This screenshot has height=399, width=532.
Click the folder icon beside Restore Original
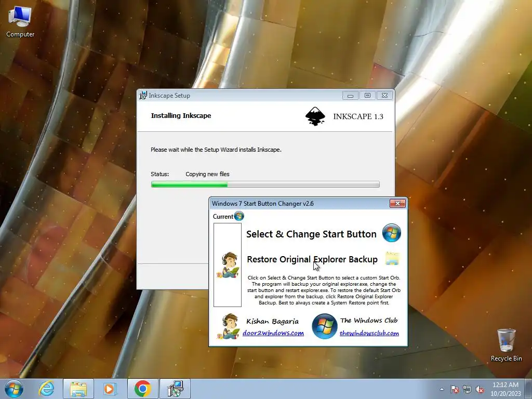pos(393,259)
